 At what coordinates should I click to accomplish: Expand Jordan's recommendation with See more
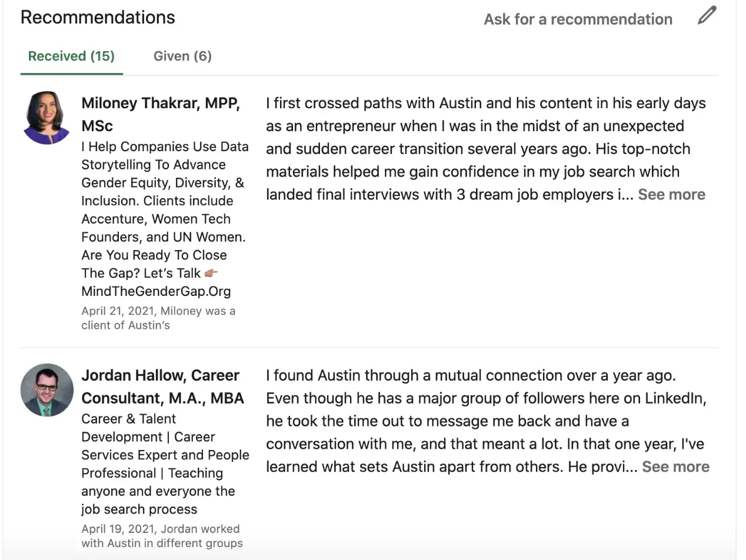point(675,466)
